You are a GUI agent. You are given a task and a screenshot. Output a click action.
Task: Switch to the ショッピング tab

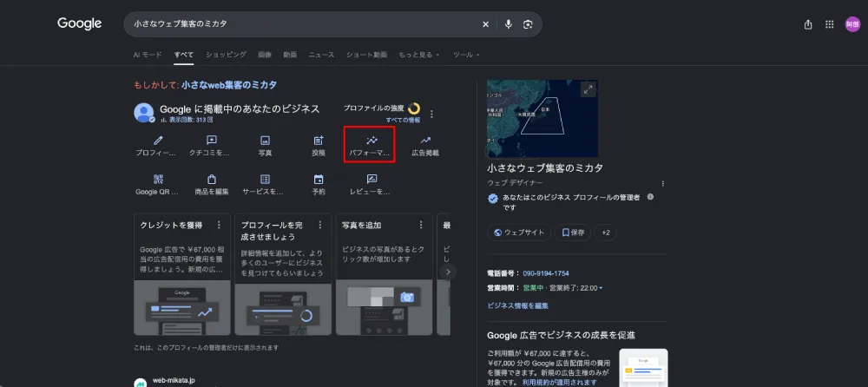point(226,55)
